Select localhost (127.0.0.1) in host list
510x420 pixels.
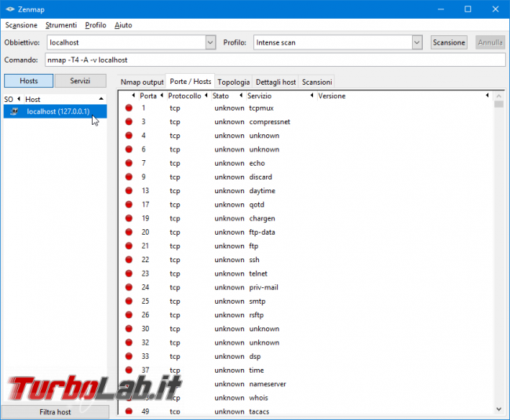coord(55,111)
